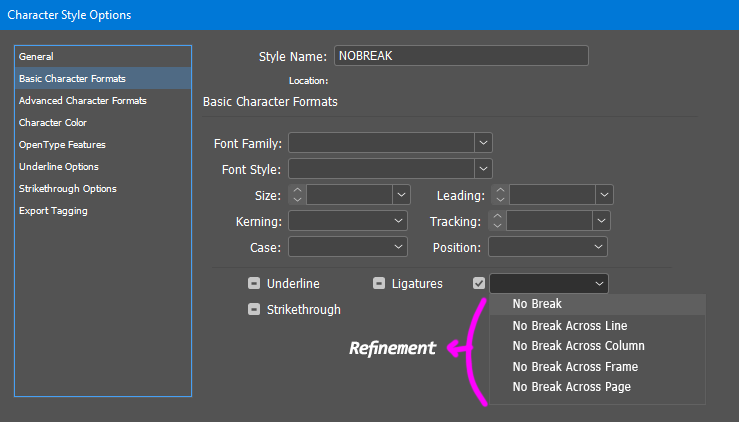This screenshot has width=739, height=422.
Task: Expand the Case dropdown
Action: coord(399,247)
